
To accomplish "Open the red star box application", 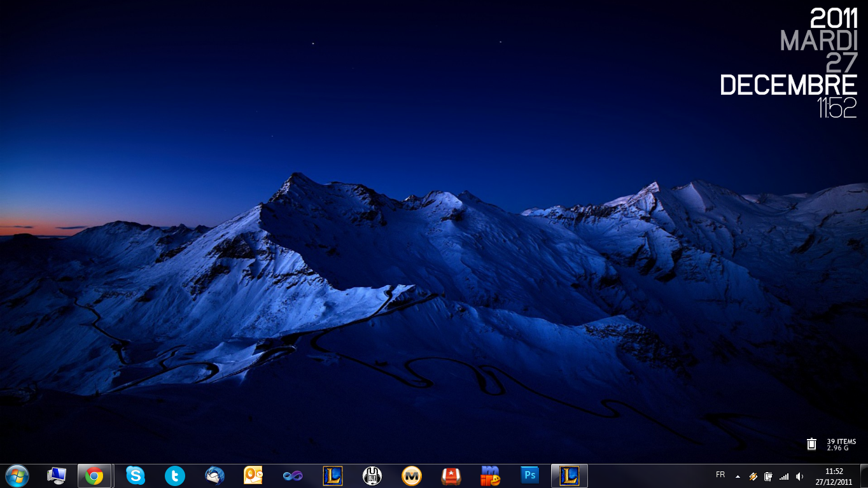I will (451, 476).
